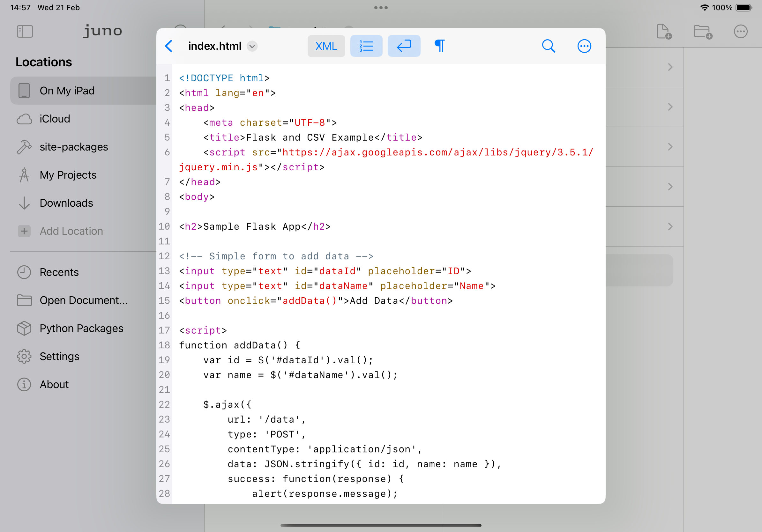Click the back chevron in editor header
Screen dimensions: 762x532
168,46
